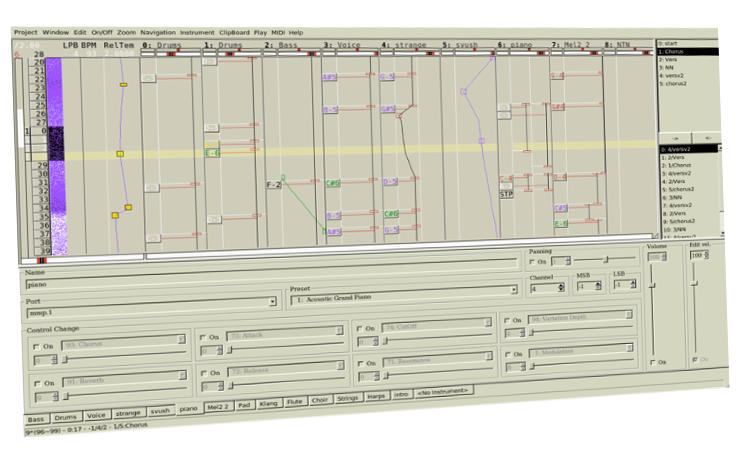The width and height of the screenshot is (739, 450).
Task: Select the Klang instrument tab
Action: click(268, 403)
